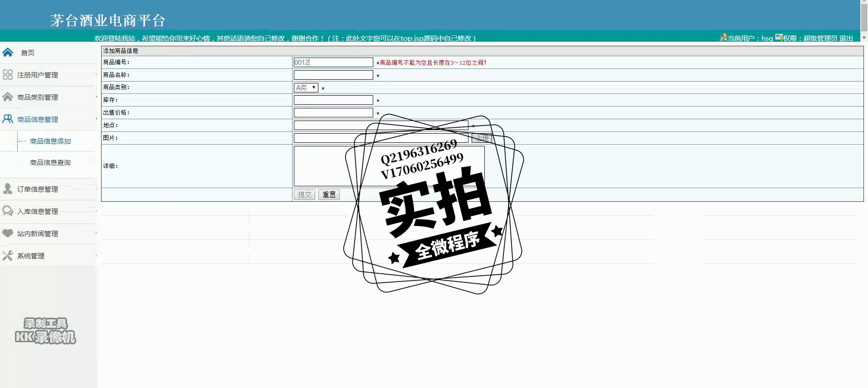The height and width of the screenshot is (388, 868).
Task: Click the 当前用户：hsg text
Action: 750,38
